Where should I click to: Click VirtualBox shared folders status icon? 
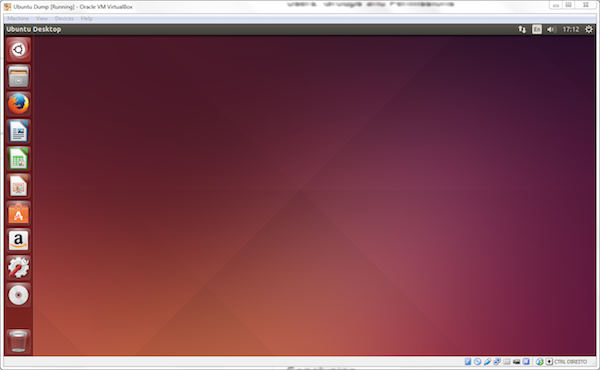(507, 362)
